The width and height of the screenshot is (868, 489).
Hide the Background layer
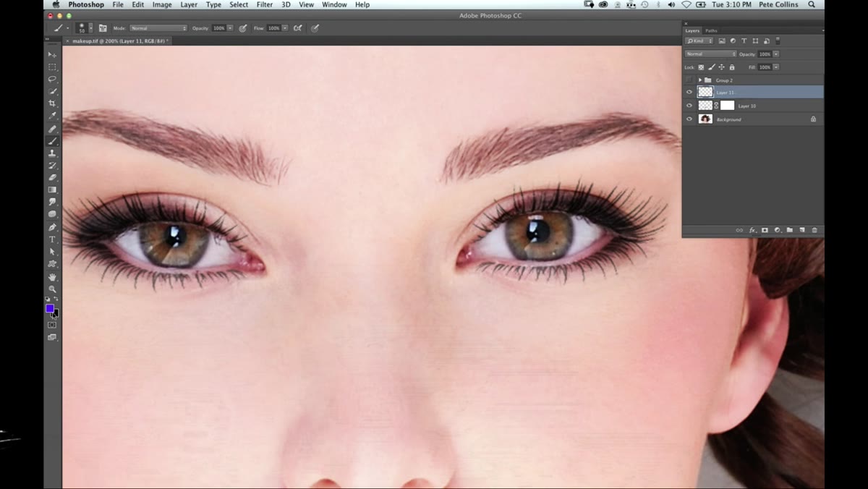pyautogui.click(x=689, y=119)
